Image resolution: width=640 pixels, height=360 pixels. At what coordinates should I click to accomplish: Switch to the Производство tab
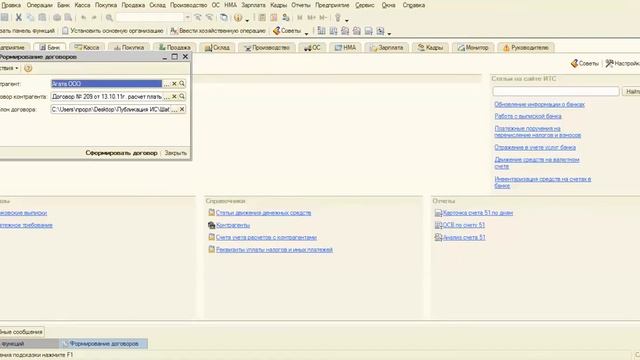[x=267, y=47]
